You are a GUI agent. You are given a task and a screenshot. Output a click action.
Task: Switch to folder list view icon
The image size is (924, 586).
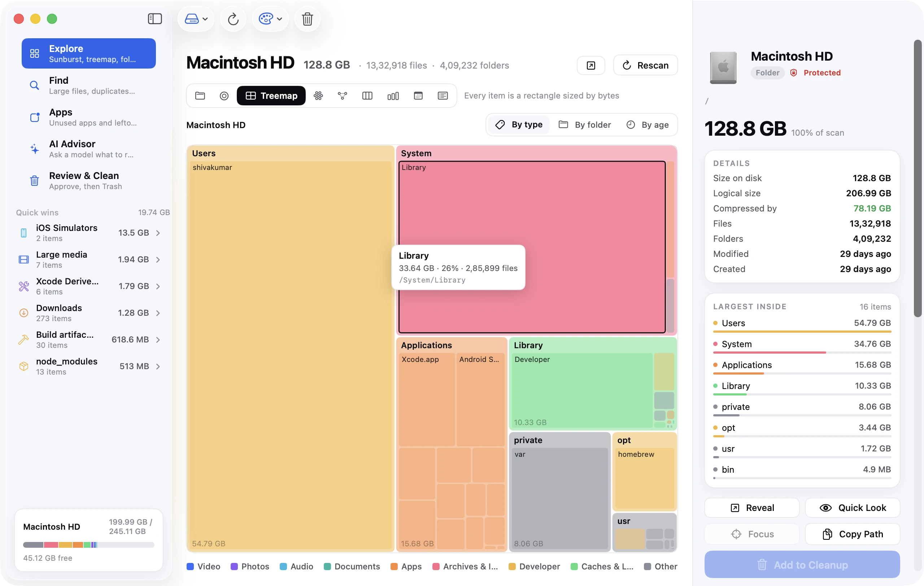click(x=200, y=96)
